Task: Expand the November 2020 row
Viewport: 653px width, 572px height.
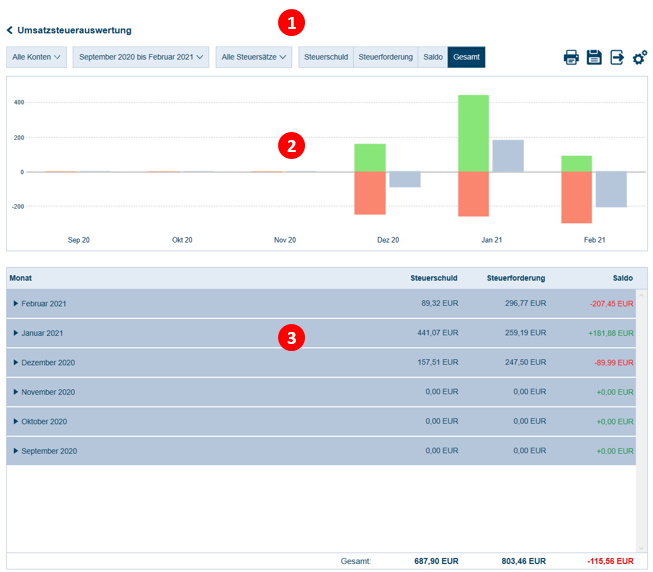Action: (x=16, y=392)
